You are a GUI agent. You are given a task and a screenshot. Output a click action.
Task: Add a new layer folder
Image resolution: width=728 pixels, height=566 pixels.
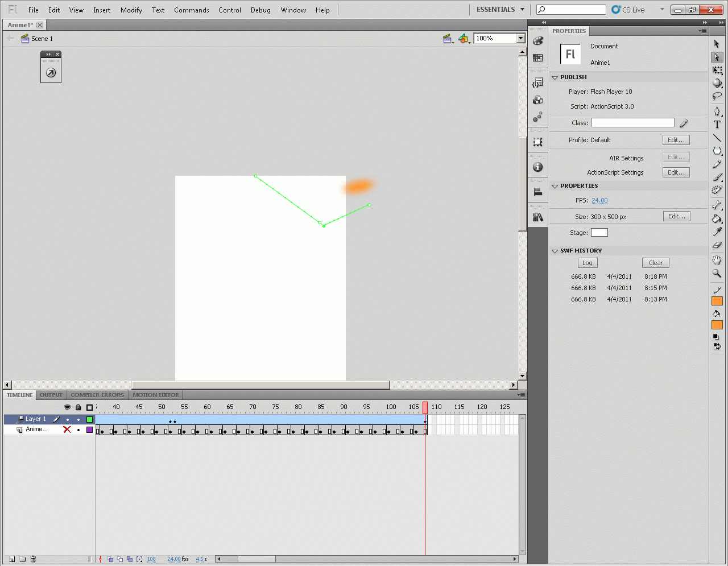point(23,559)
